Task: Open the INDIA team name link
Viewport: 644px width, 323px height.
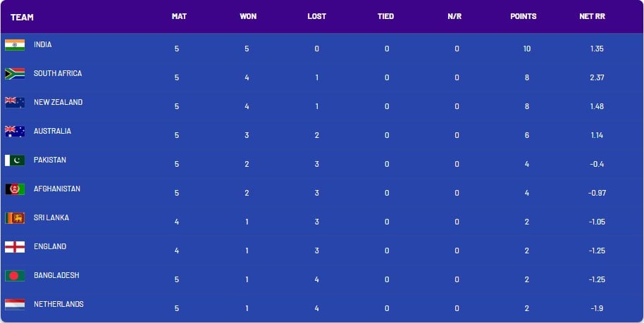Action: coord(43,44)
